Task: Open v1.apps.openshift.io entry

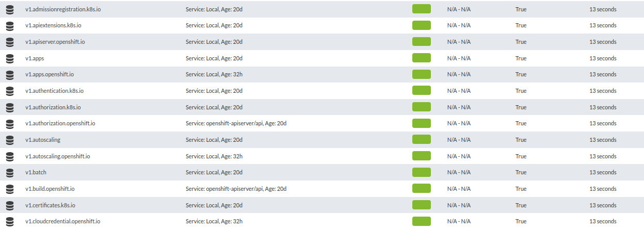Action: coord(50,74)
